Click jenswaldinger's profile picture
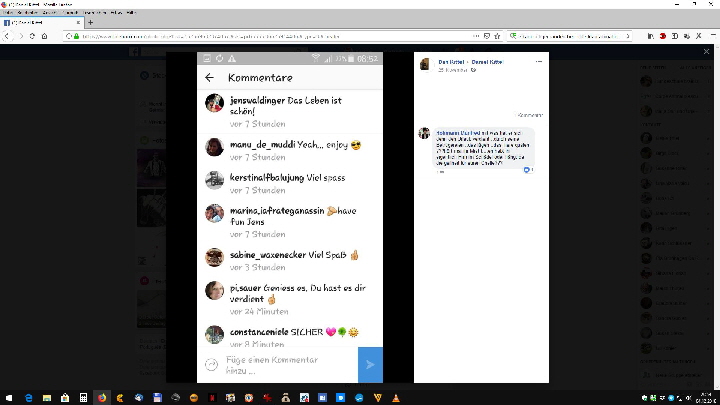 [x=214, y=103]
